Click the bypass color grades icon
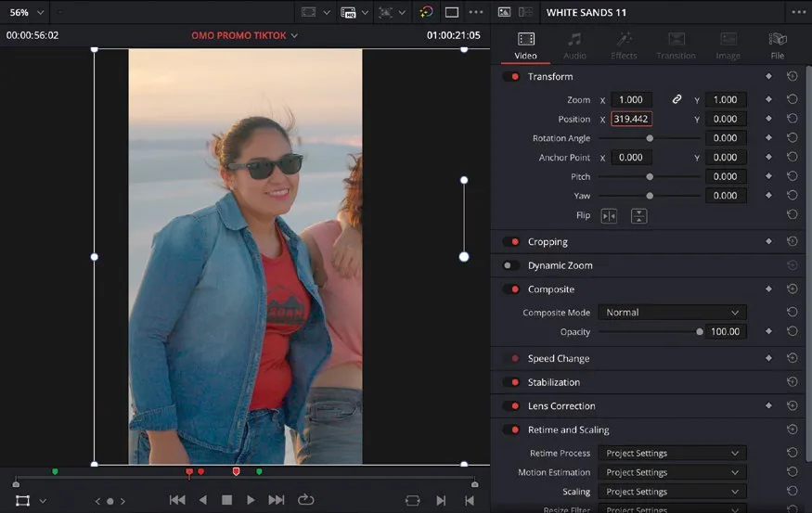This screenshot has width=812, height=513. (426, 12)
